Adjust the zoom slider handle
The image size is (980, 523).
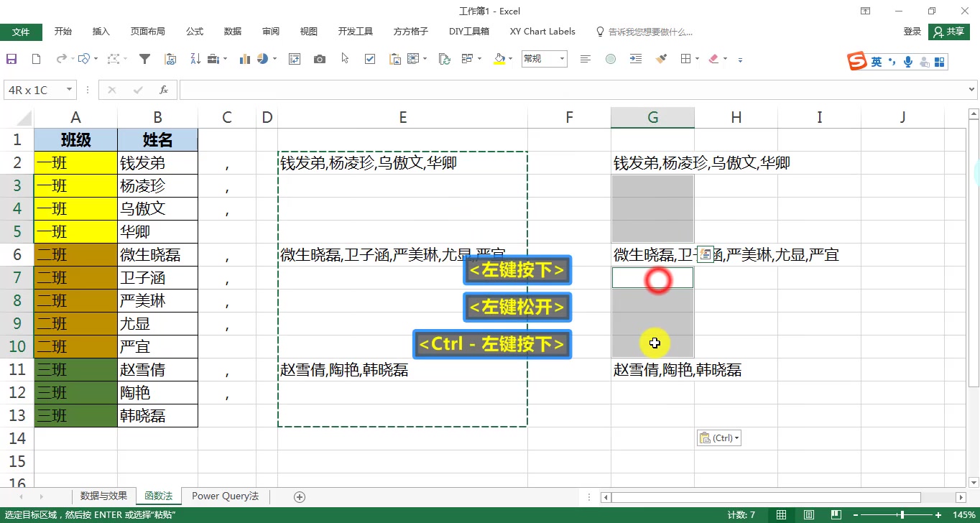click(x=904, y=515)
